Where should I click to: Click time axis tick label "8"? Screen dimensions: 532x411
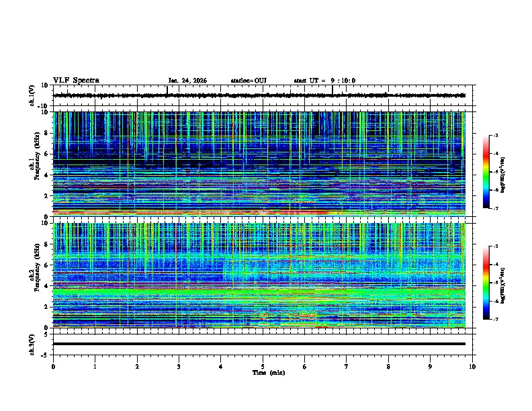click(x=388, y=367)
